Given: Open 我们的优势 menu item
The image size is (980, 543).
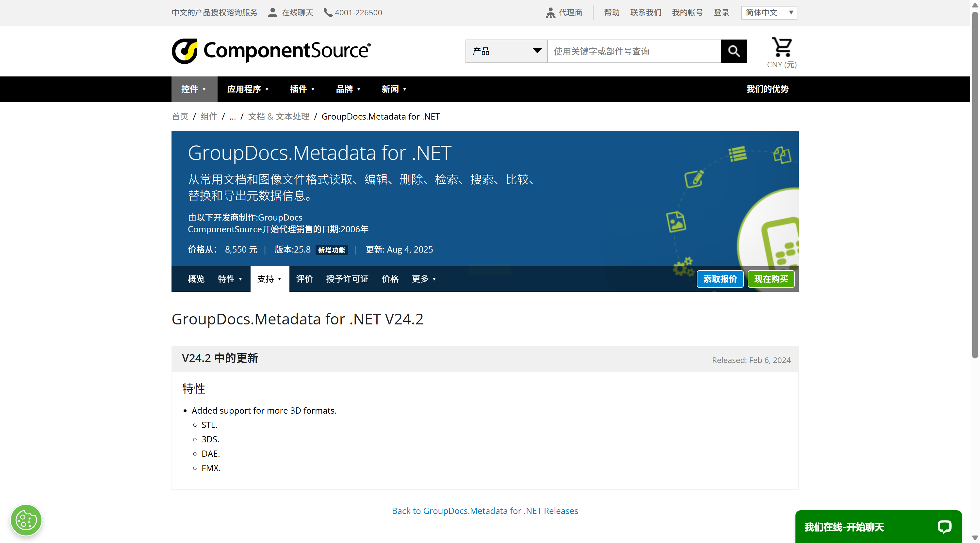Looking at the screenshot, I should 767,89.
